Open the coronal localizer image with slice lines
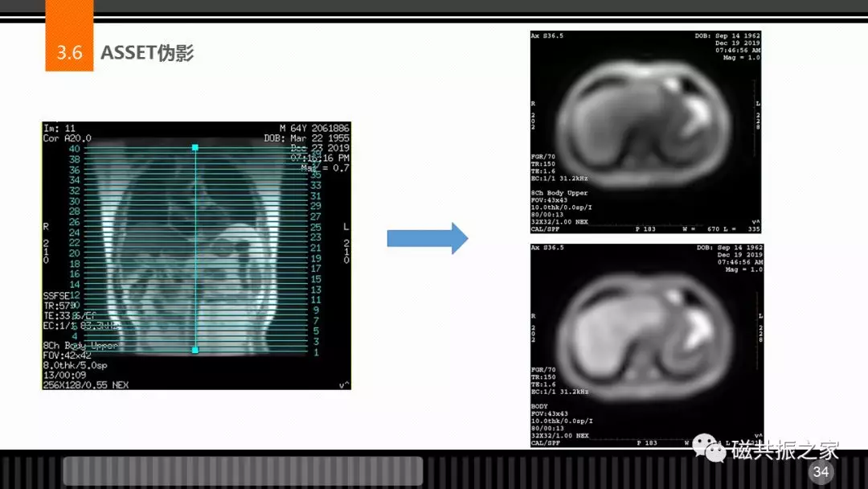Screen dimensions: 868x489 (197, 255)
